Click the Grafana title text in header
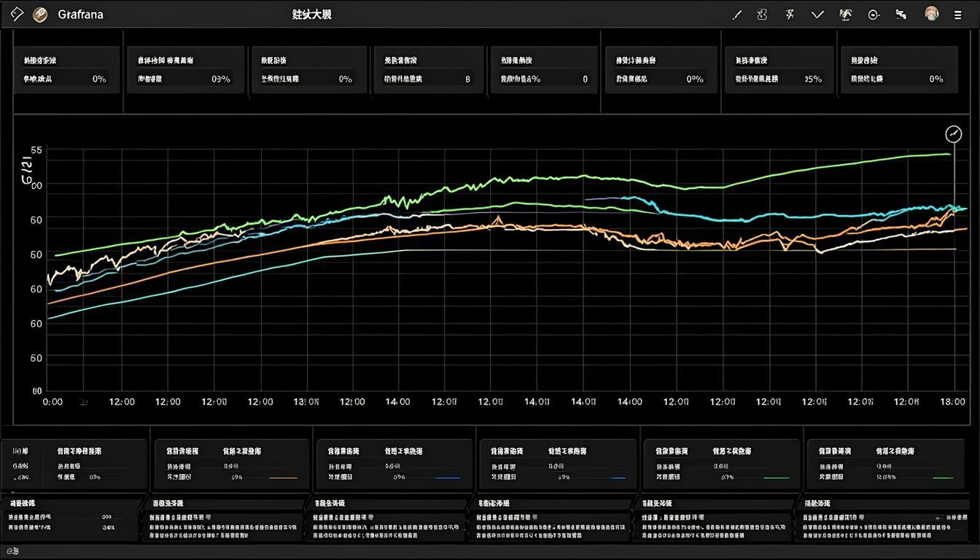The height and width of the screenshot is (560, 980). pos(79,15)
